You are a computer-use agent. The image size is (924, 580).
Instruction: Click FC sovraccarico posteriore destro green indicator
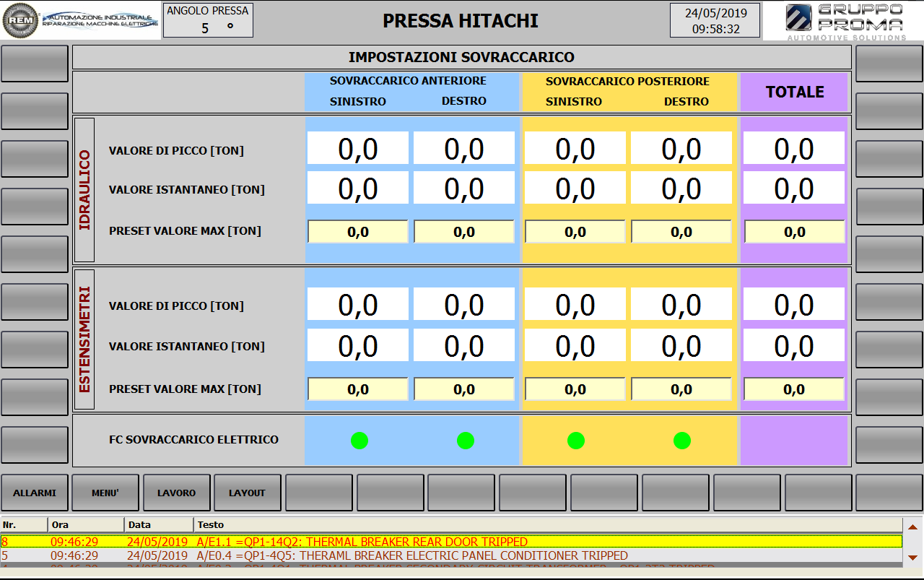pyautogui.click(x=682, y=440)
